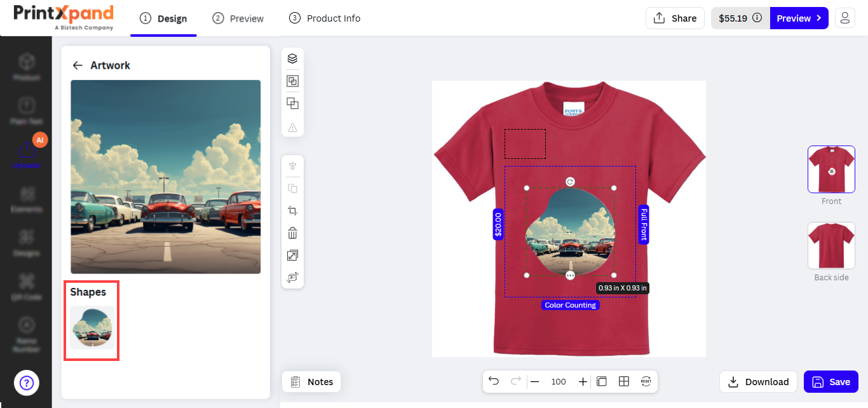This screenshot has height=408, width=868.
Task: Toggle the ruler display icon
Action: pos(602,381)
